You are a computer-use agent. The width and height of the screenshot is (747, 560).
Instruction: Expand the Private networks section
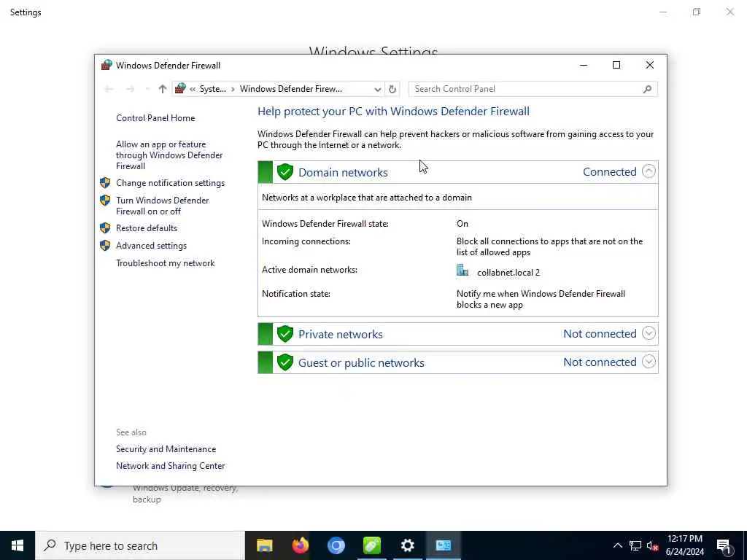pyautogui.click(x=649, y=333)
